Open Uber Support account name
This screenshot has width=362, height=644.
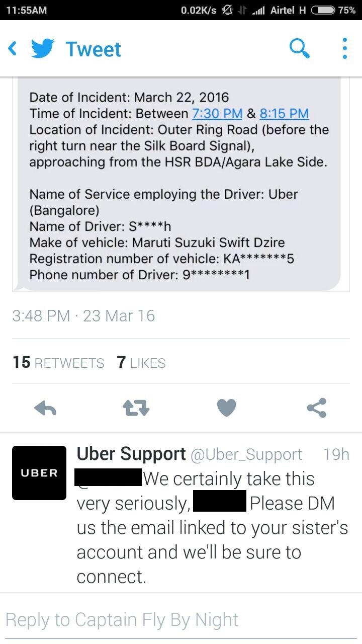[x=131, y=454]
